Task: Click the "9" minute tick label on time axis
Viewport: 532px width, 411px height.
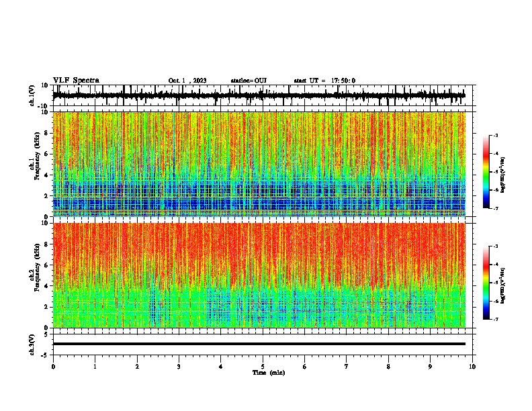Action: pos(430,367)
